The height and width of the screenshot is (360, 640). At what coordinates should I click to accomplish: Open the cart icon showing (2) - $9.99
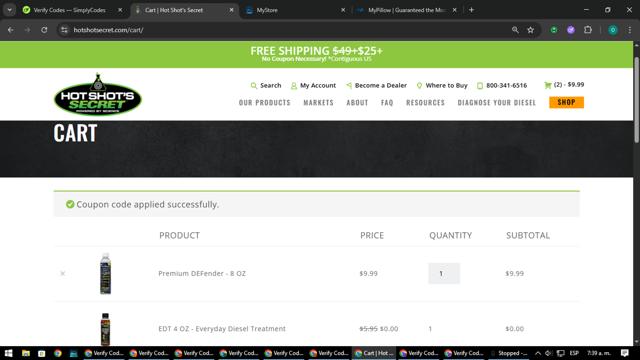click(564, 85)
